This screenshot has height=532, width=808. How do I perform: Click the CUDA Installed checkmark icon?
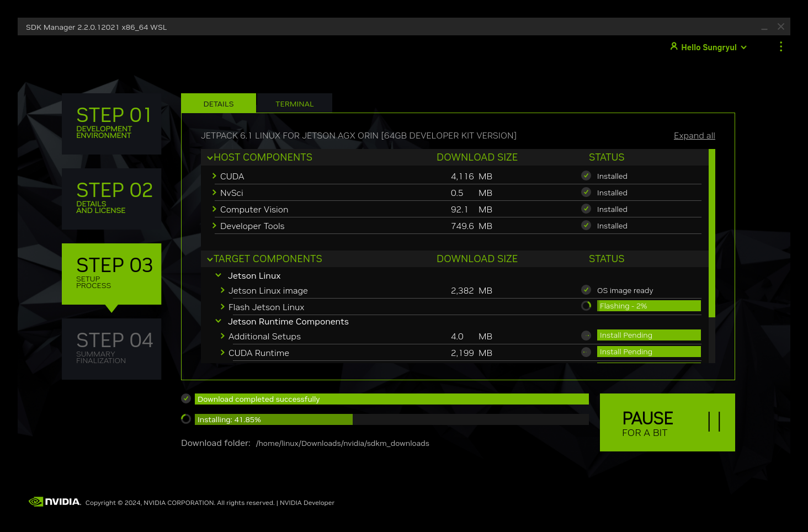(586, 175)
